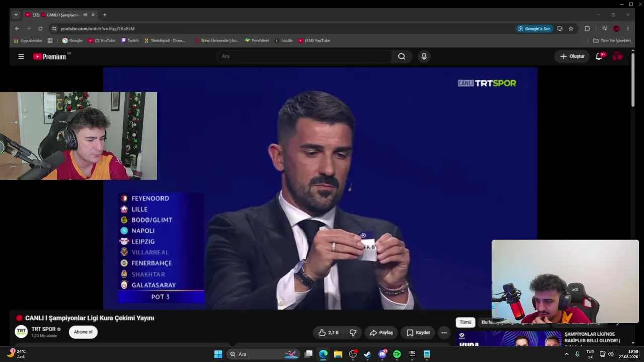Screen dimensions: 644x362
Task: Open Epic Games Launcher from the taskbar
Action: (x=412, y=354)
